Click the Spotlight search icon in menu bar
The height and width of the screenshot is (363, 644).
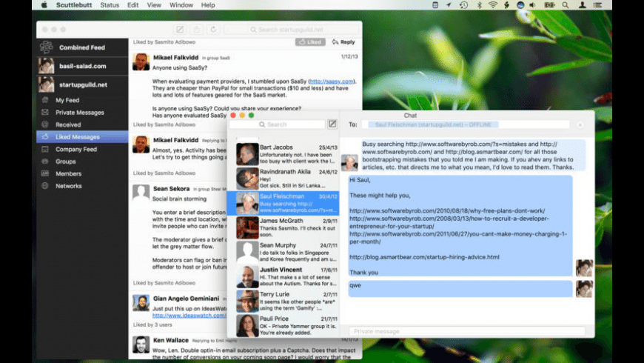click(566, 5)
